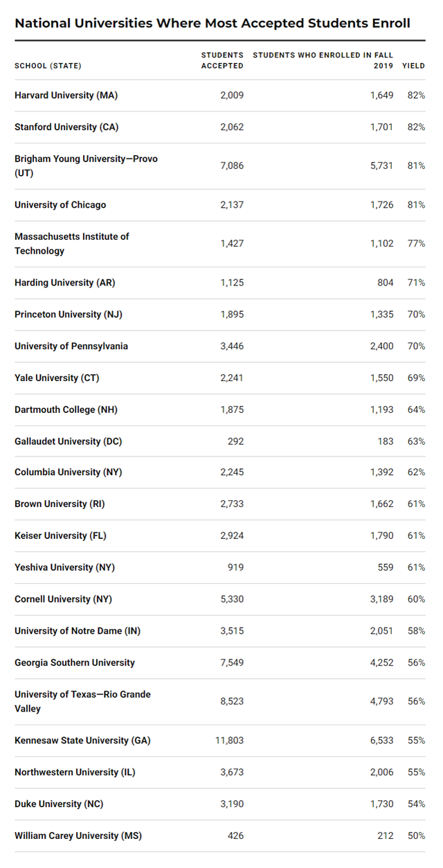
Task: Click Duke University (NC) school name
Action: (59, 804)
